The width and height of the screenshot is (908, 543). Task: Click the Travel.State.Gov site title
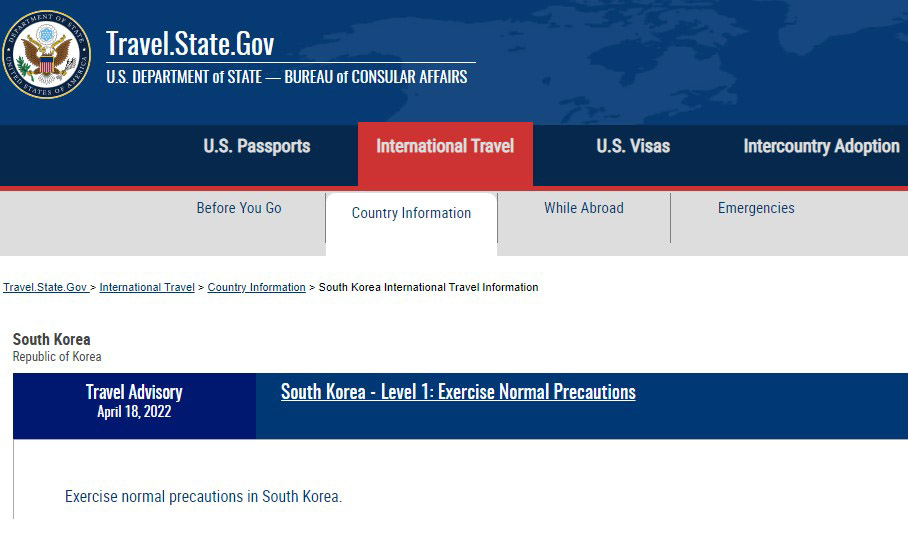[190, 44]
